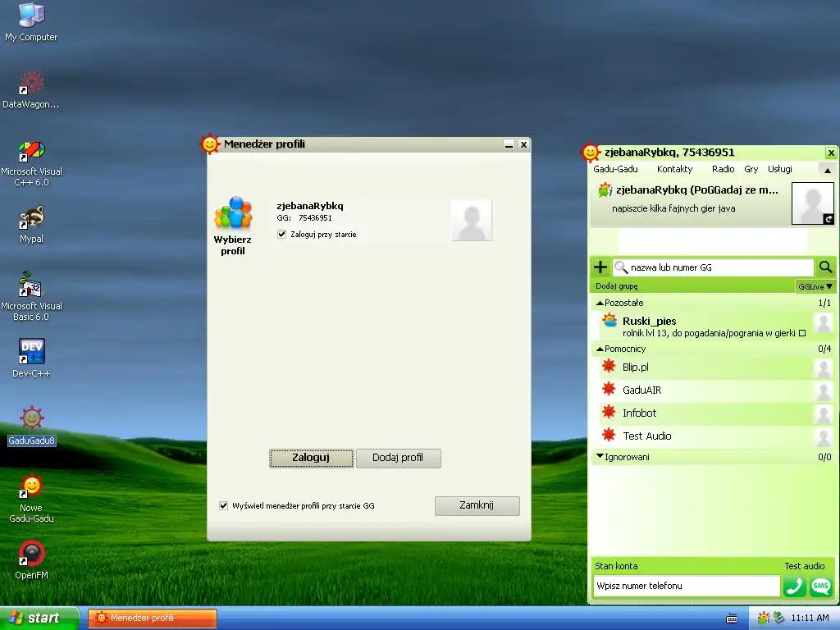The height and width of the screenshot is (630, 840).
Task: Launch Microsoft Visual Basic 6.0 shortcut
Action: (31, 297)
